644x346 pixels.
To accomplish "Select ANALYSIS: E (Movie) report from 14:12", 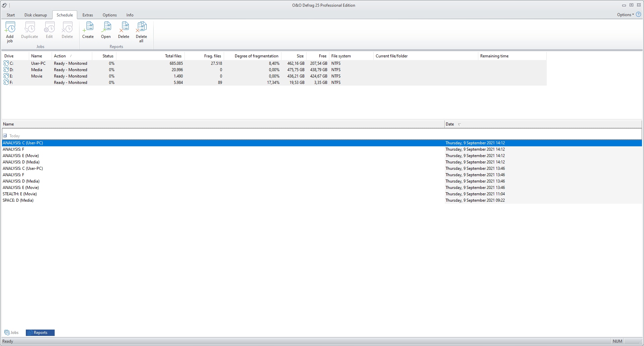I will (322, 156).
